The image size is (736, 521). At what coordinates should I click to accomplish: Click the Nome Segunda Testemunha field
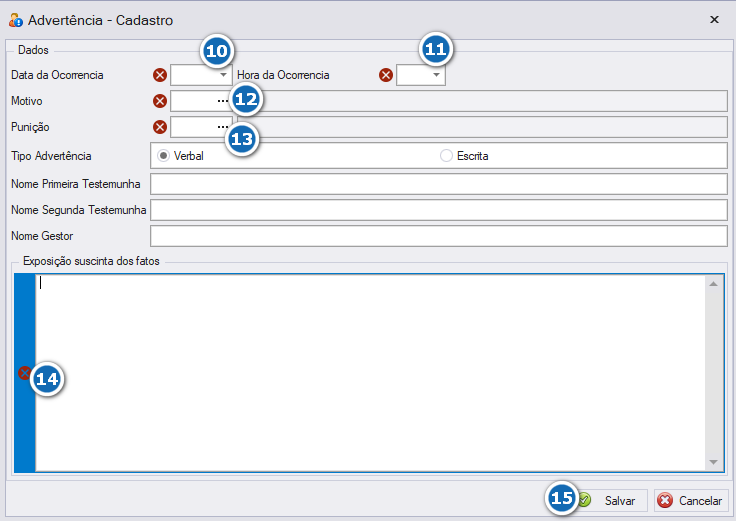438,210
